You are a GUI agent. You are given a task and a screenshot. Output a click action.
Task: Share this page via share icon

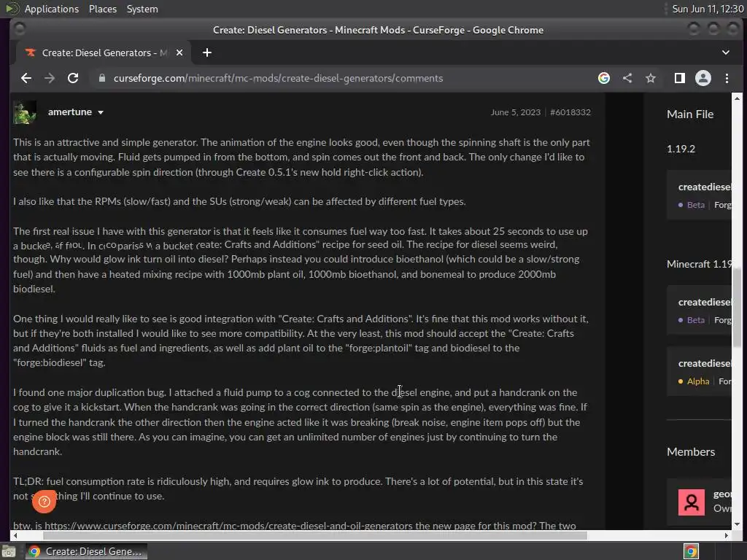coord(627,78)
